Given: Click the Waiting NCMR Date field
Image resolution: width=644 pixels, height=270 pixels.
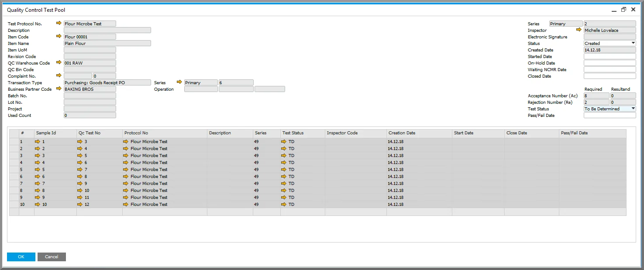Looking at the screenshot, I should tap(610, 69).
